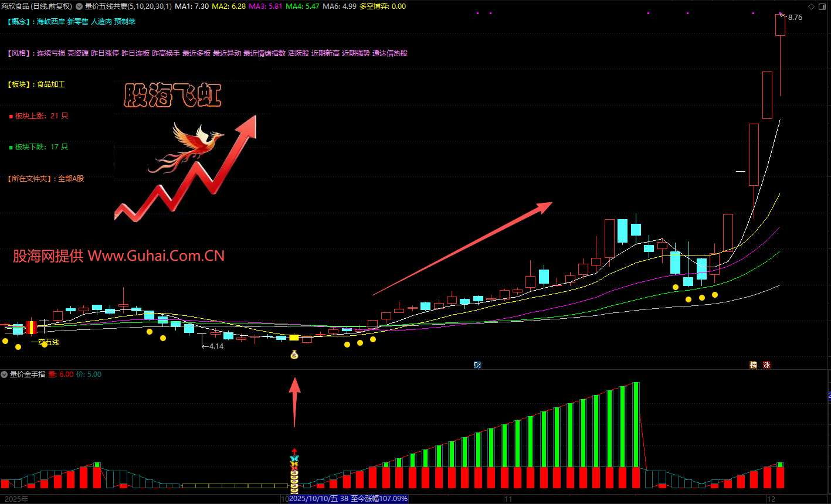Viewport: 831px width, 504px height.
Task: Click the month 12 label on time axis
Action: [772, 499]
